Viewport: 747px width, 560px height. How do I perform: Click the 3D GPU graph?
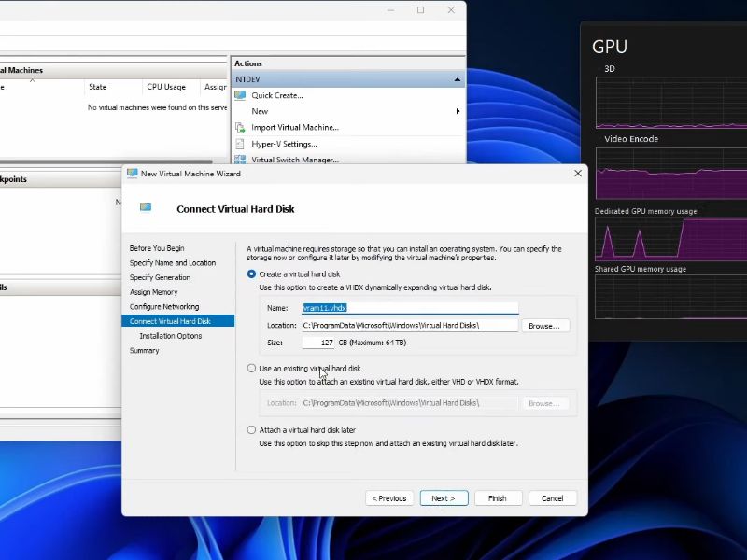670,103
